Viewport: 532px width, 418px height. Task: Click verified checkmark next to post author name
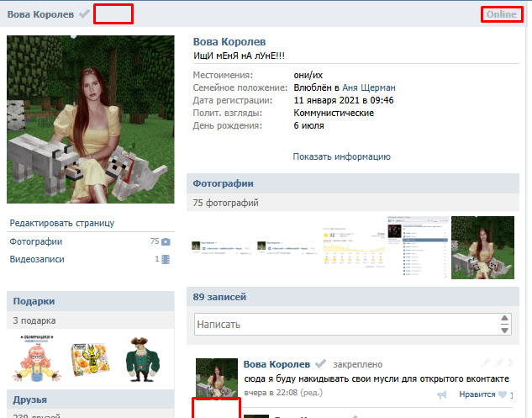[320, 364]
